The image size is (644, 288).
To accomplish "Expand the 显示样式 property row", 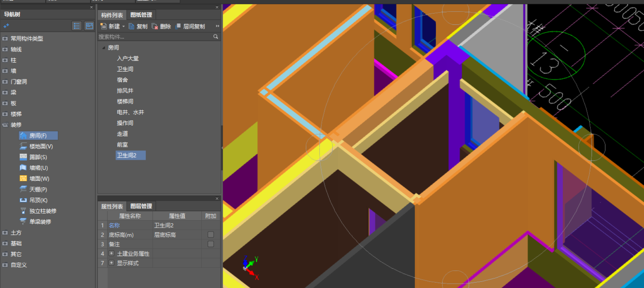I will [x=111, y=263].
